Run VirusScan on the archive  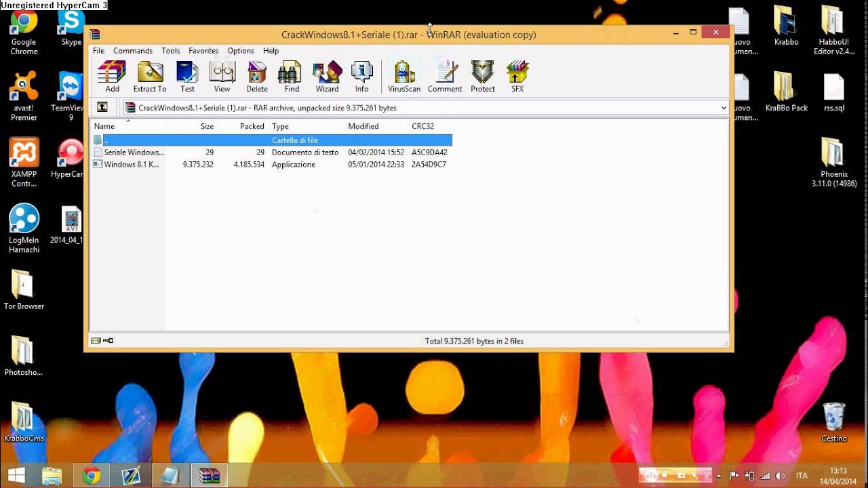click(x=404, y=77)
